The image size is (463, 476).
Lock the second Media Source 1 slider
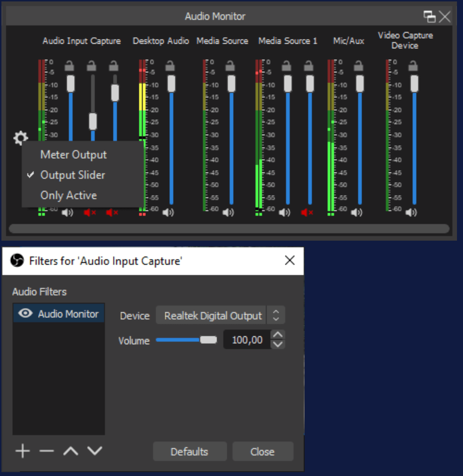click(309, 66)
